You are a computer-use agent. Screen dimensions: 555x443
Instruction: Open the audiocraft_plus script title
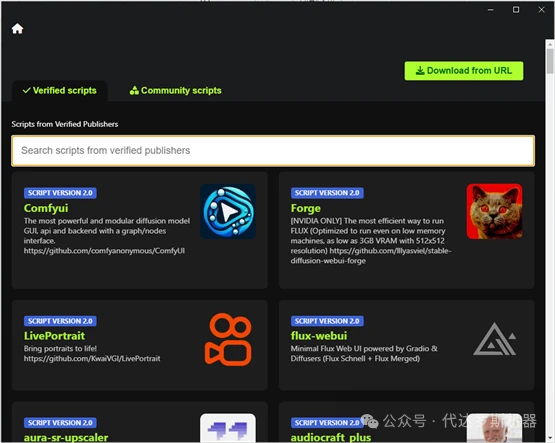pyautogui.click(x=331, y=437)
